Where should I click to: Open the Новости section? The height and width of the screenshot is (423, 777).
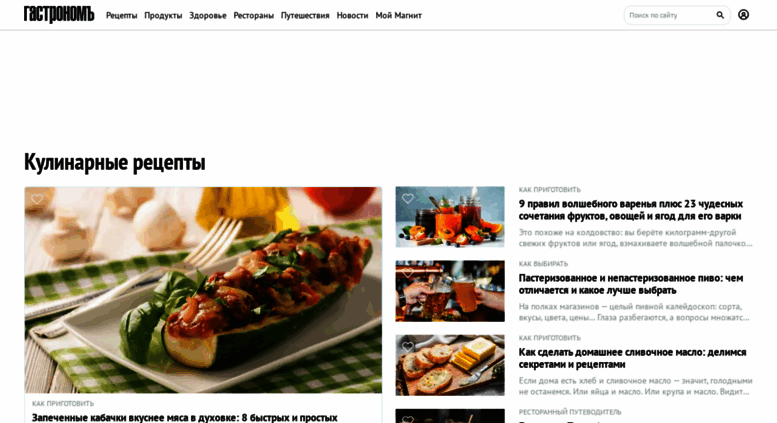point(352,15)
